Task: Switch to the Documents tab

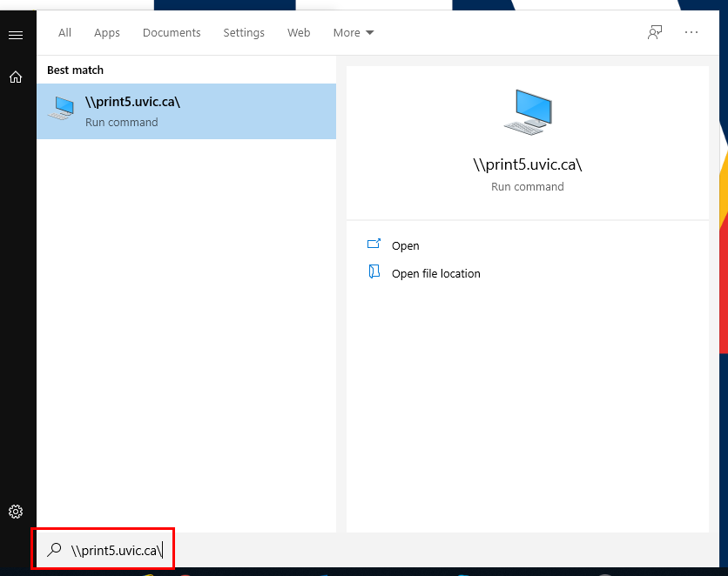Action: click(172, 33)
